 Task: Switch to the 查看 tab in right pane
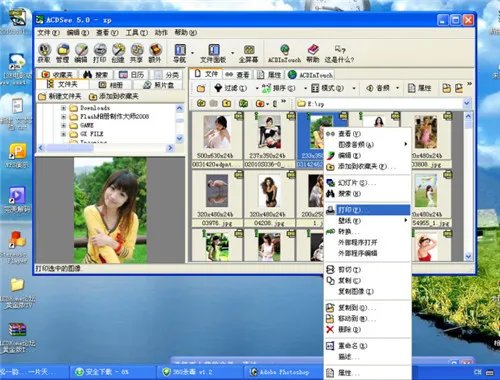238,75
